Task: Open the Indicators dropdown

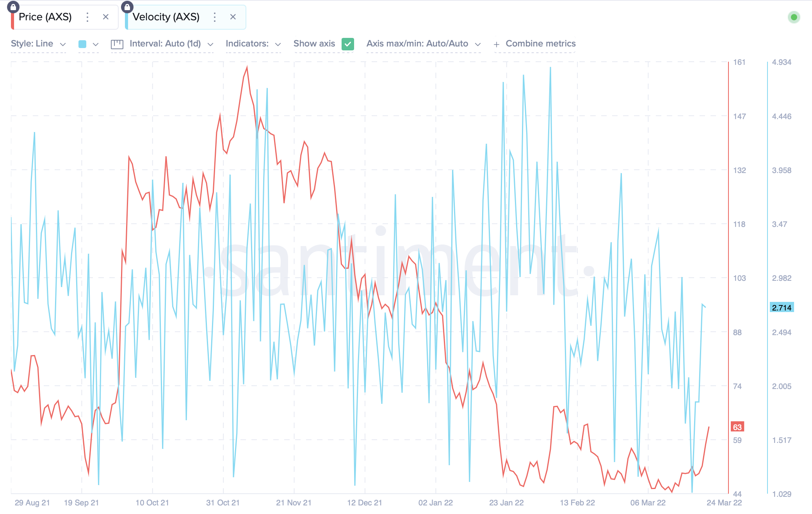Action: coord(253,44)
